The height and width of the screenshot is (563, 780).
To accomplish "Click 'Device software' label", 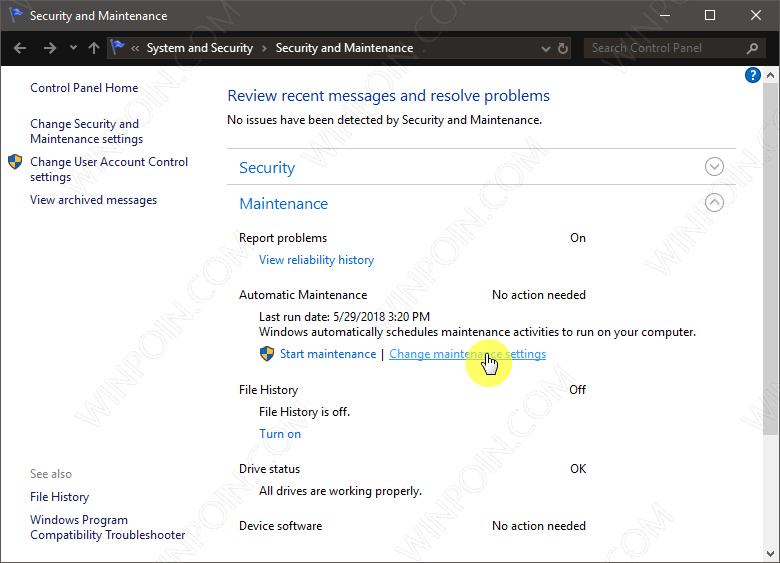I will tap(281, 526).
